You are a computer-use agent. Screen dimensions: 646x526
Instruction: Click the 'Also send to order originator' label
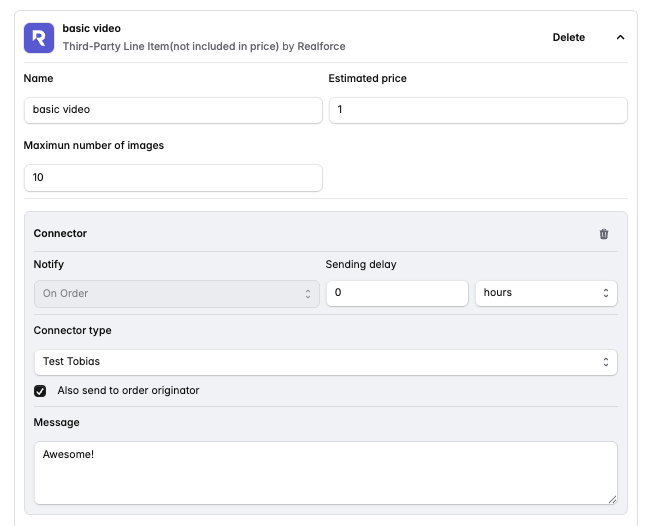[x=128, y=391]
